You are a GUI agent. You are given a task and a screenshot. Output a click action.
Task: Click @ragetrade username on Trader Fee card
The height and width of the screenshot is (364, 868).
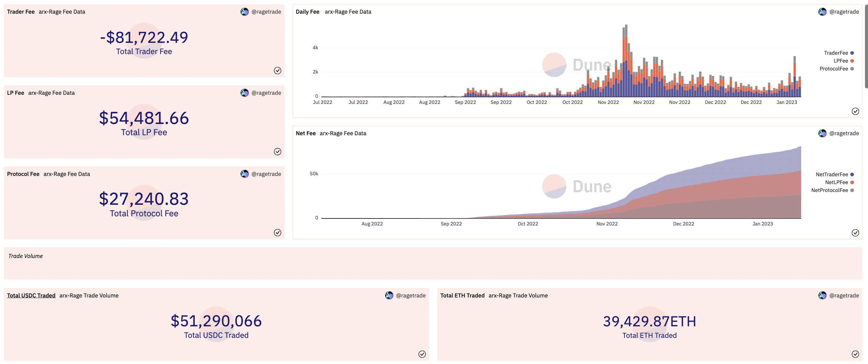[266, 12]
